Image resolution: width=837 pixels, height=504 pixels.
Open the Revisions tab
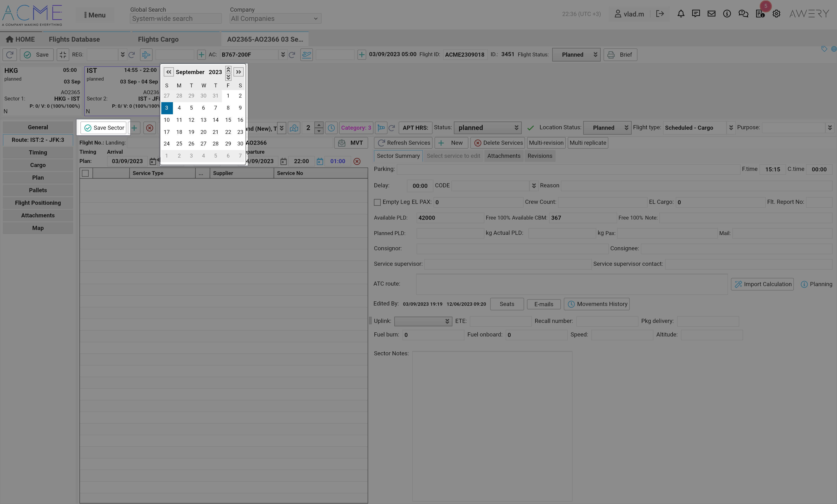click(x=539, y=156)
